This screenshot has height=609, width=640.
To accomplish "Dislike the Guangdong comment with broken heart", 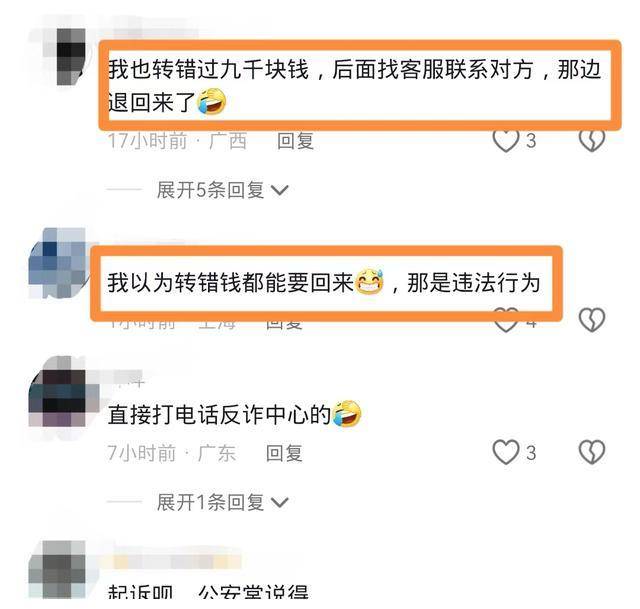I will pos(592,452).
